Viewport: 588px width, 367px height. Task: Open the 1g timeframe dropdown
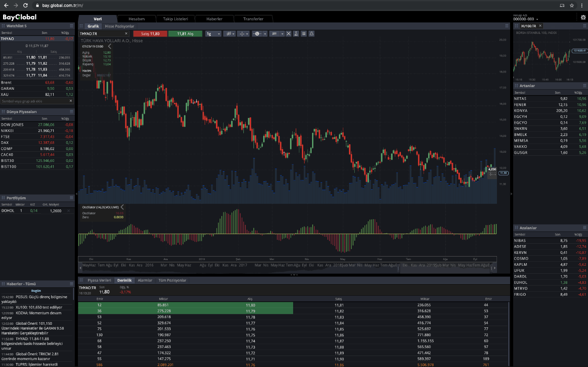click(213, 33)
